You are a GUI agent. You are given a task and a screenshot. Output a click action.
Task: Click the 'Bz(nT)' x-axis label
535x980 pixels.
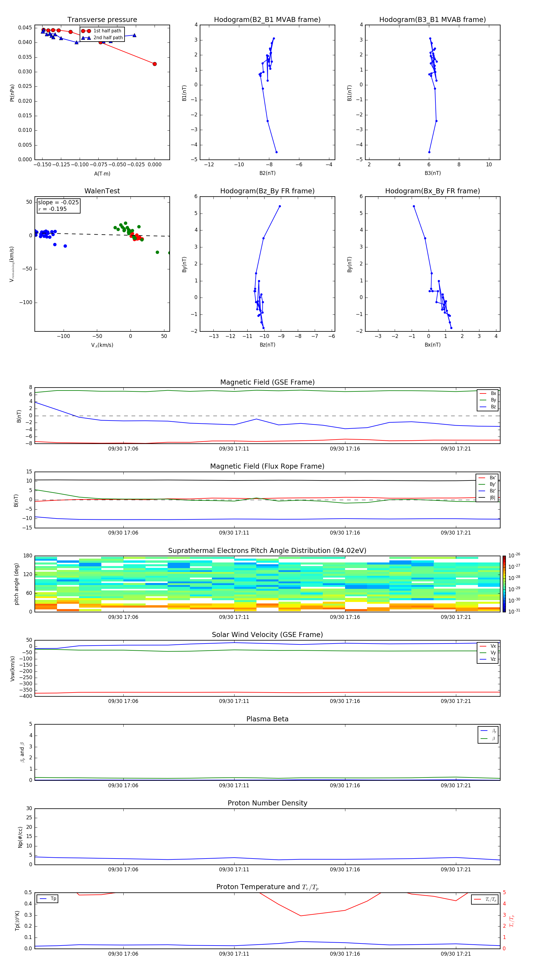(267, 345)
